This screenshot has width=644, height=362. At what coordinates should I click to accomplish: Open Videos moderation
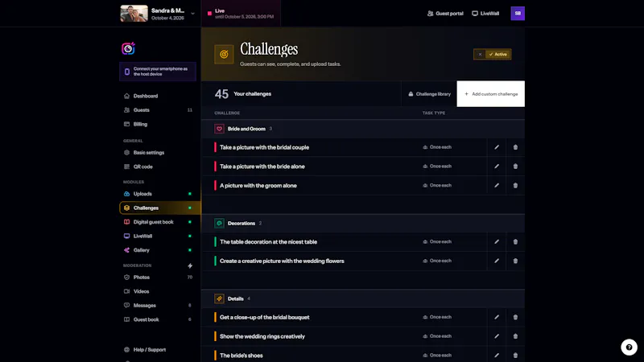coord(158,291)
